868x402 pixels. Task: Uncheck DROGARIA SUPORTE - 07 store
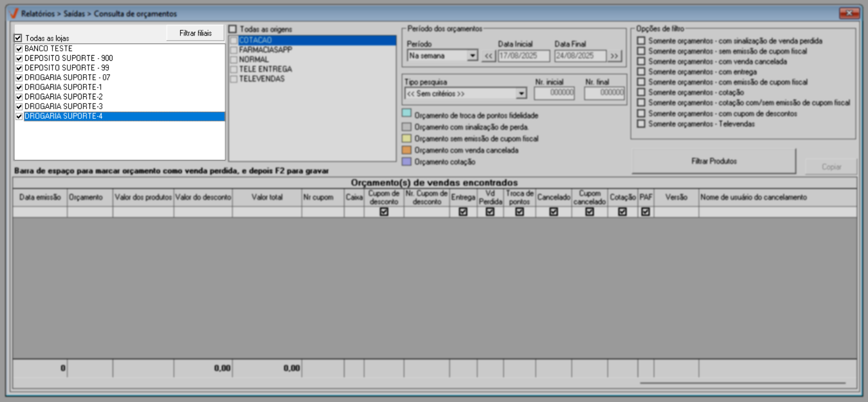[19, 78]
